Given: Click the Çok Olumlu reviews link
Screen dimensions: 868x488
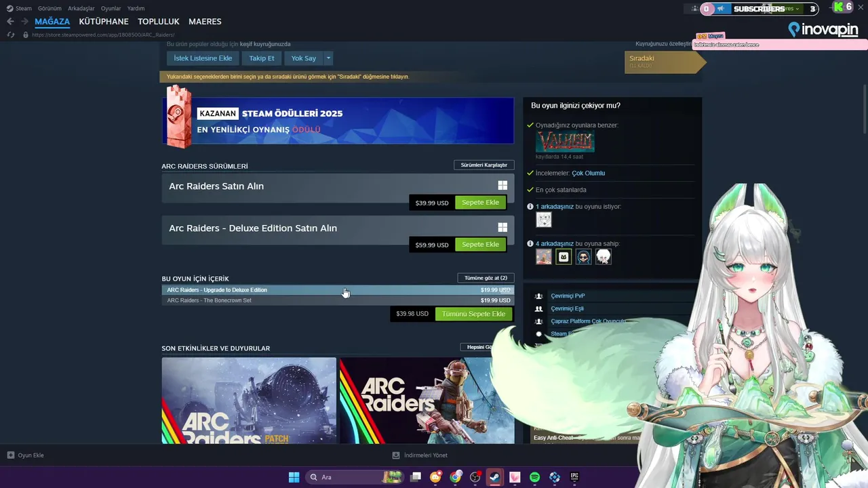Looking at the screenshot, I should (x=588, y=173).
